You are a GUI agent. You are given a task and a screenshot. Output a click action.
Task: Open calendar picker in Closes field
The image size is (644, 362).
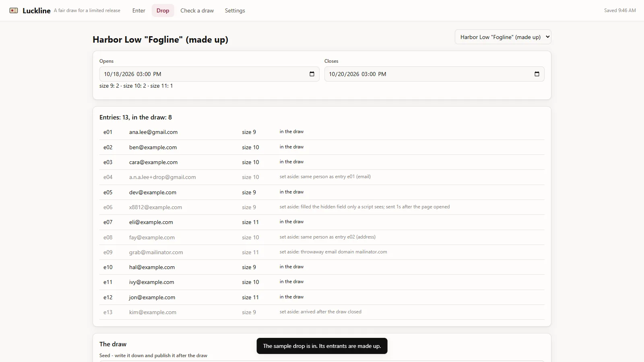click(x=537, y=74)
